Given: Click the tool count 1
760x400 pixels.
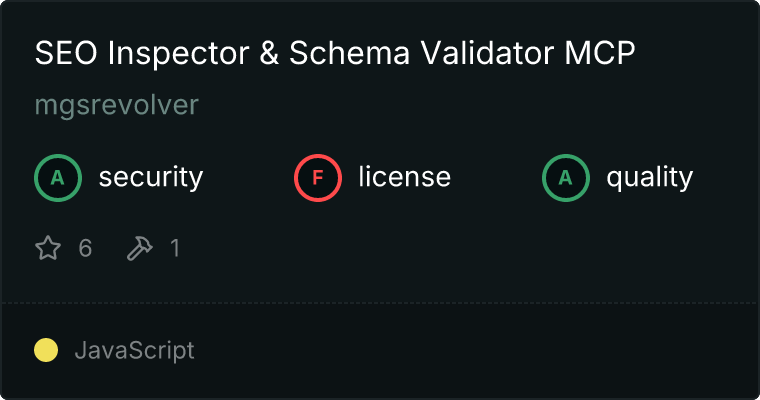Looking at the screenshot, I should (x=175, y=248).
